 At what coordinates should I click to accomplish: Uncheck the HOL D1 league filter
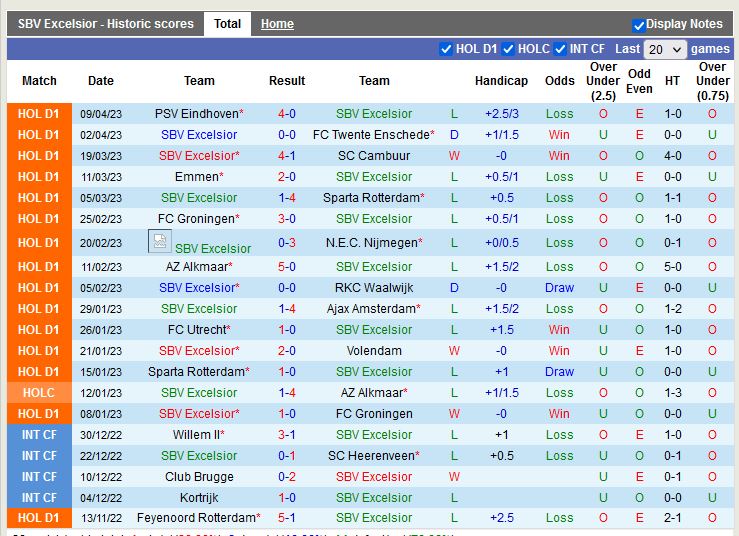tap(445, 49)
